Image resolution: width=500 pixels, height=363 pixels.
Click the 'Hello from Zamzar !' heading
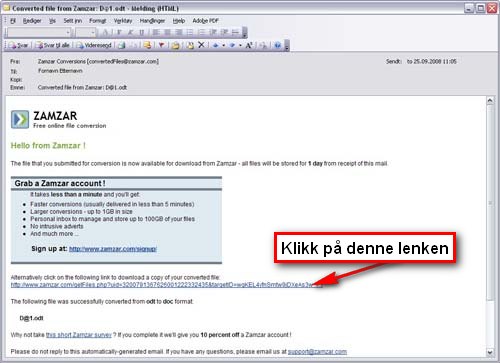tap(48, 146)
